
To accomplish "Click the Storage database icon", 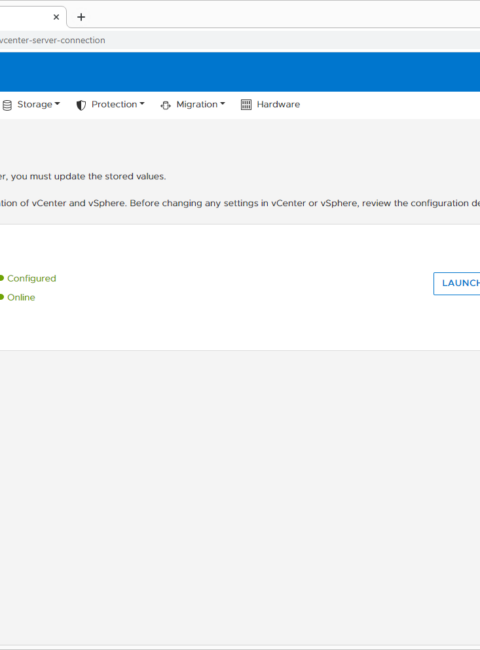I will point(7,105).
